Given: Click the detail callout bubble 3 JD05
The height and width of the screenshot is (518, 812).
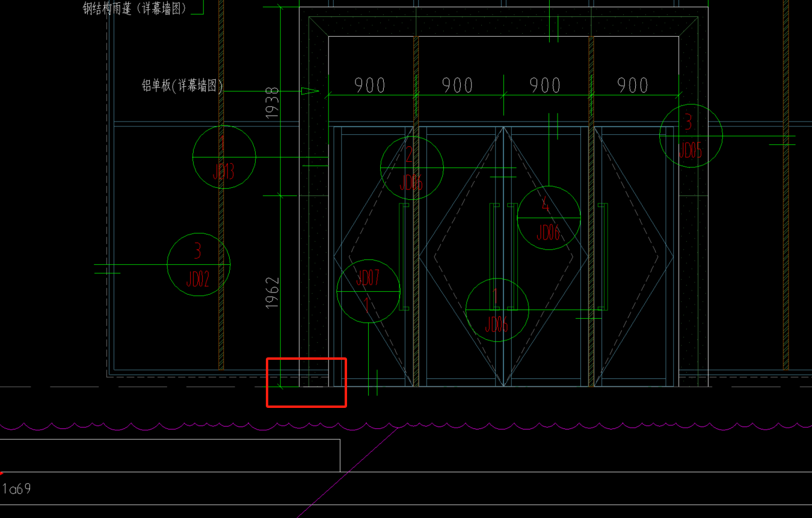Looking at the screenshot, I should 691,136.
